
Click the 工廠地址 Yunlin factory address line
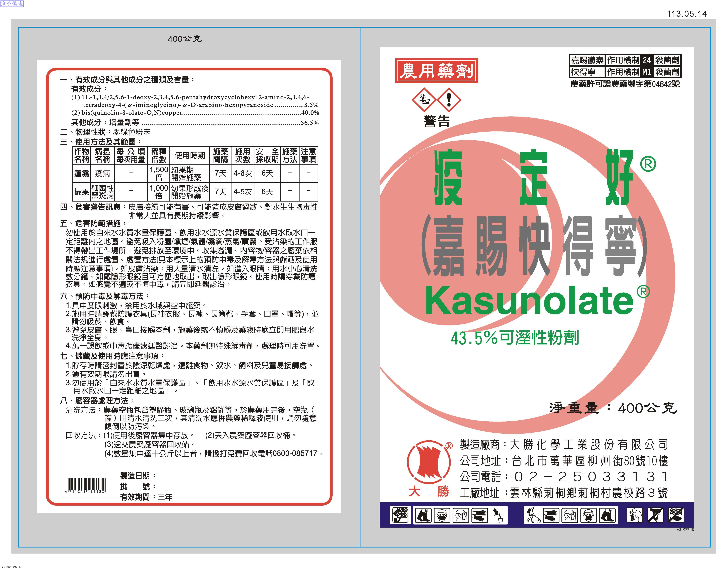564,493
